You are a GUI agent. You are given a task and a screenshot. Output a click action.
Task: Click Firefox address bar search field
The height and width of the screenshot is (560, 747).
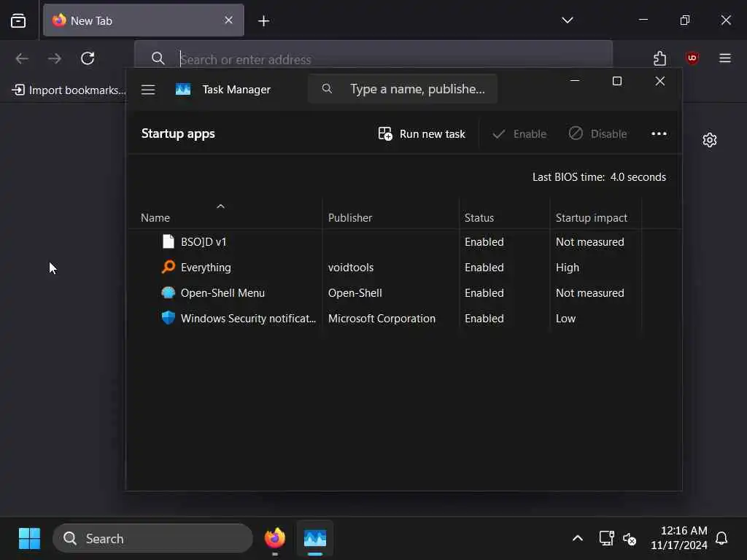[373, 59]
